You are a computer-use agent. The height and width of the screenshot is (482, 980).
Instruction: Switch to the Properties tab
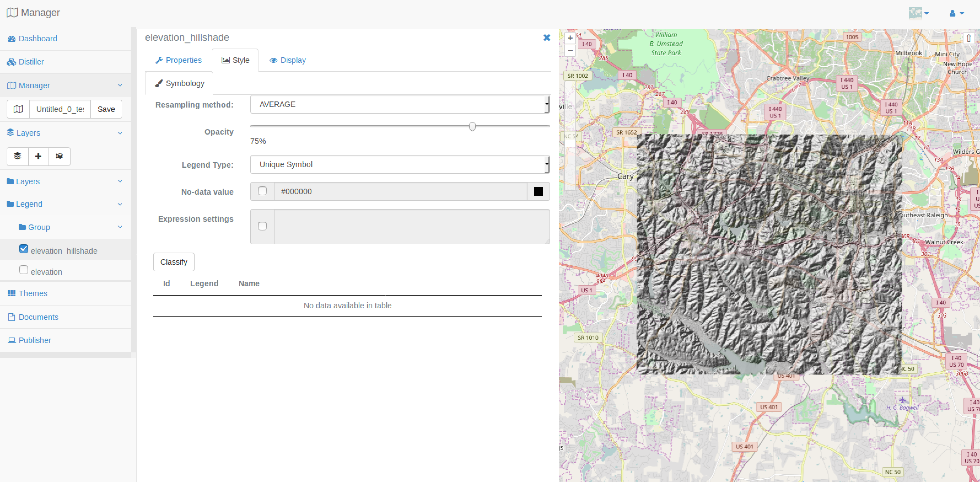tap(178, 60)
